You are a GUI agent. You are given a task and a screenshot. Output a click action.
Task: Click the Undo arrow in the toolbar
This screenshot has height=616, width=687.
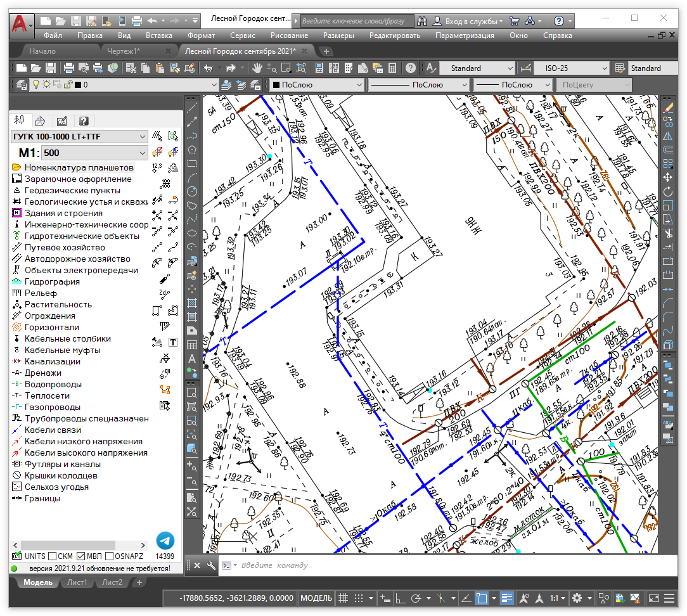coord(208,68)
